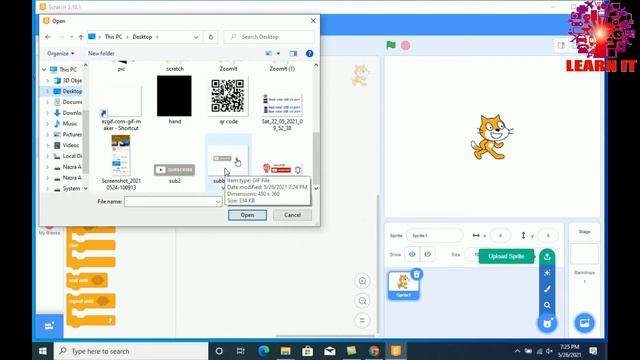Zoom out on the code workspace
The image size is (640, 360).
362,301
